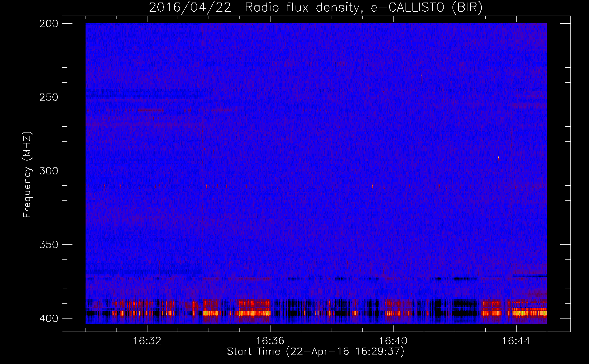Screen dimensions: 589x364
Task: Click the 16:32 time tick label
Action: 147,341
